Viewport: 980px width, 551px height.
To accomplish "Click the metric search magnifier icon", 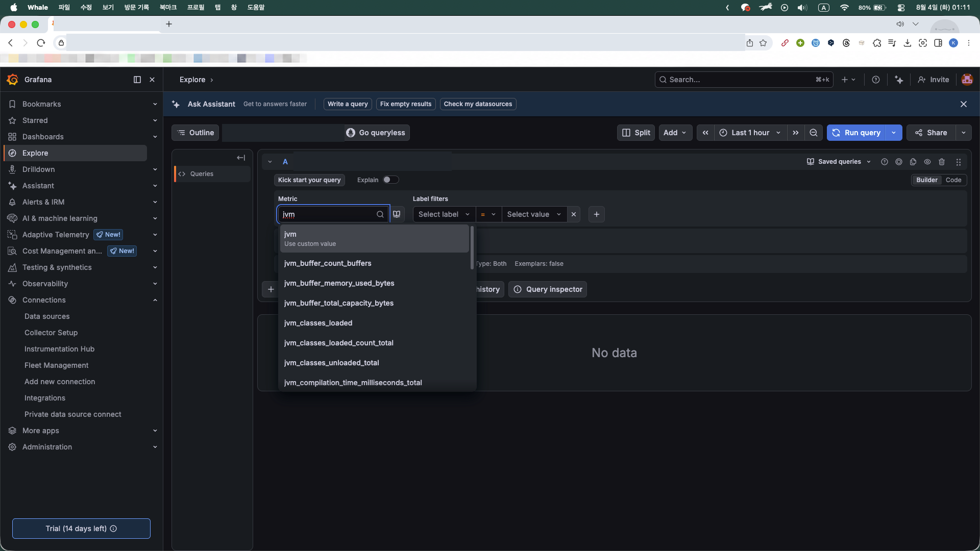I will click(380, 214).
